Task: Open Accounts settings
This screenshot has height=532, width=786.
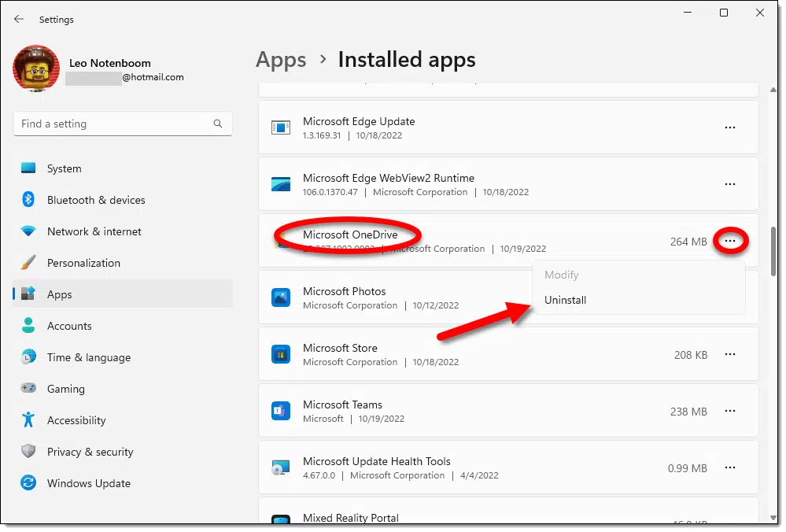Action: point(123,327)
